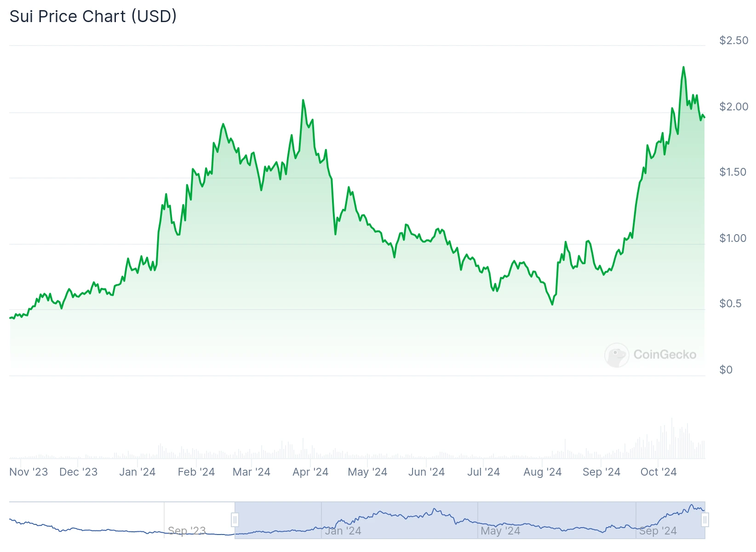Click the CoinGecko gecko logo watermark
This screenshot has width=756, height=552.
[616, 355]
